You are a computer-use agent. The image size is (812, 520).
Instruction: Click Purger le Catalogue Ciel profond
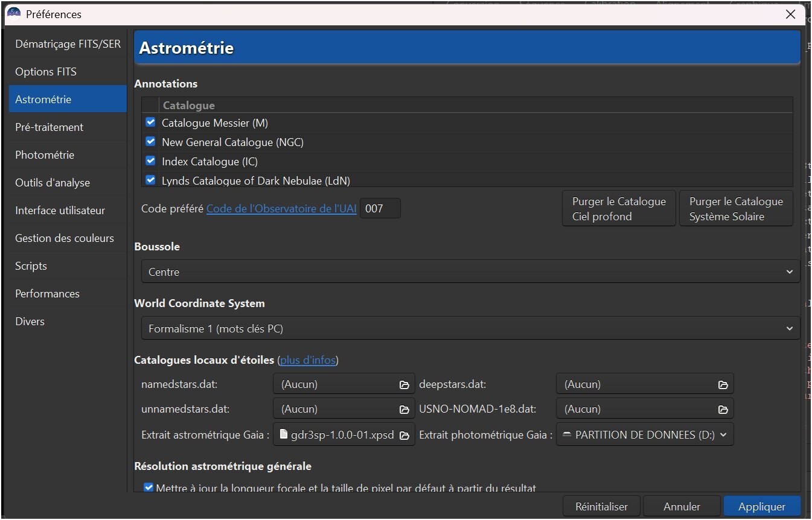pos(619,209)
